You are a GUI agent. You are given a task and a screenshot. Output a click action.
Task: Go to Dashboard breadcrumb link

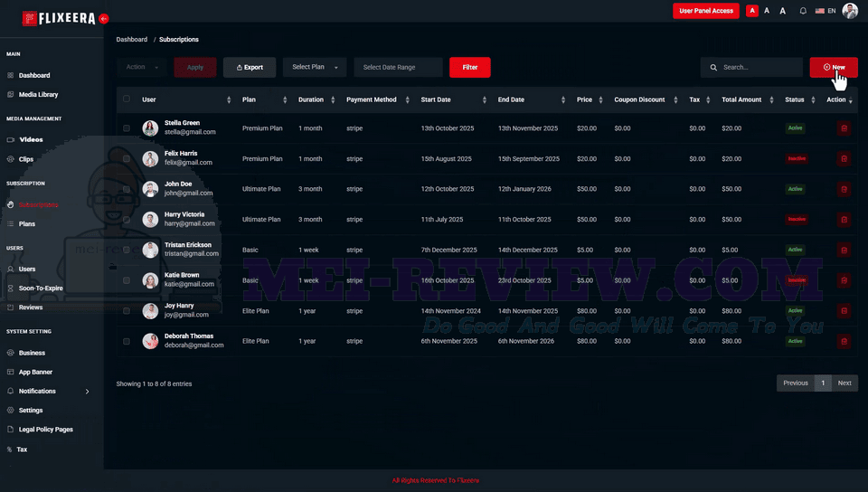(132, 39)
